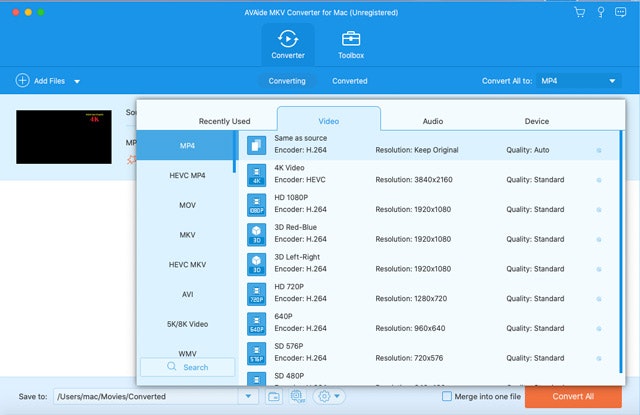Select the HD 1080P preset icon
640x415 pixels.
point(256,205)
